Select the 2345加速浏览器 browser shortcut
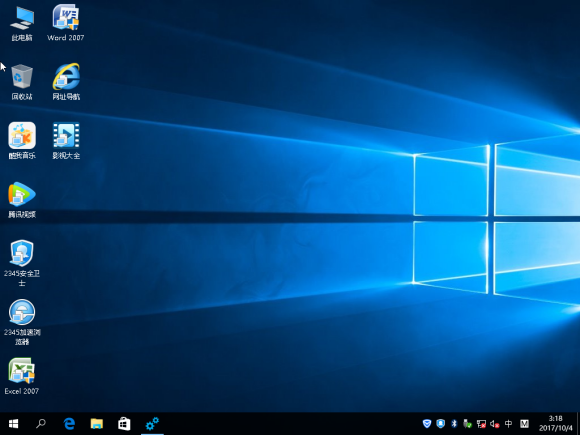Image resolution: width=580 pixels, height=435 pixels. pyautogui.click(x=22, y=322)
